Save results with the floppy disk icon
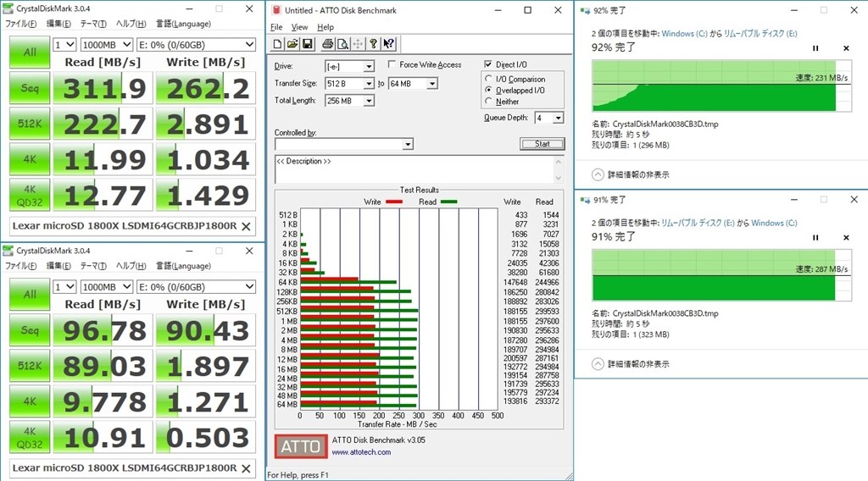Viewport: 868px width, 481px height. click(307, 44)
